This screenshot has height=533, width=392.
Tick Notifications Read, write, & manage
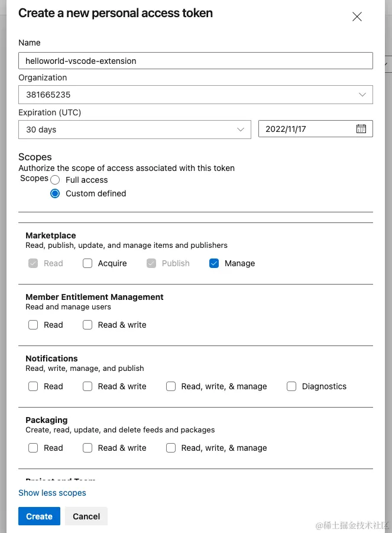point(171,386)
